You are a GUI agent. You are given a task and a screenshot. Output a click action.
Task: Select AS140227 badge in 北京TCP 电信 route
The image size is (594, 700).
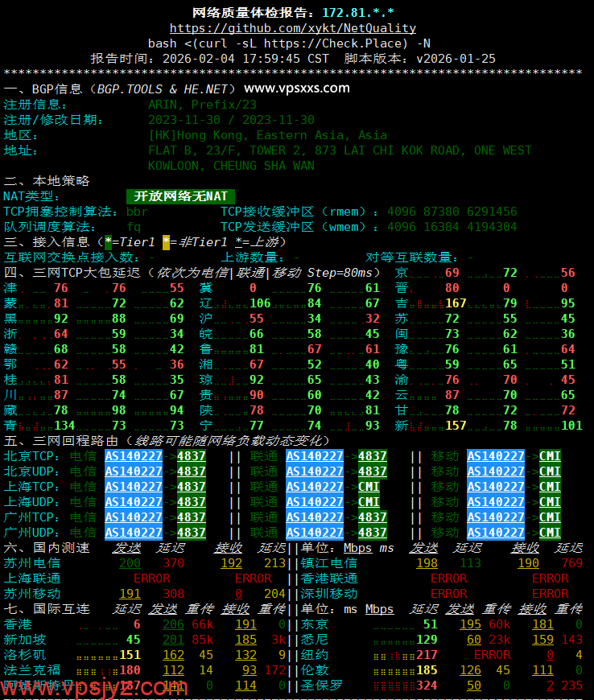(134, 456)
